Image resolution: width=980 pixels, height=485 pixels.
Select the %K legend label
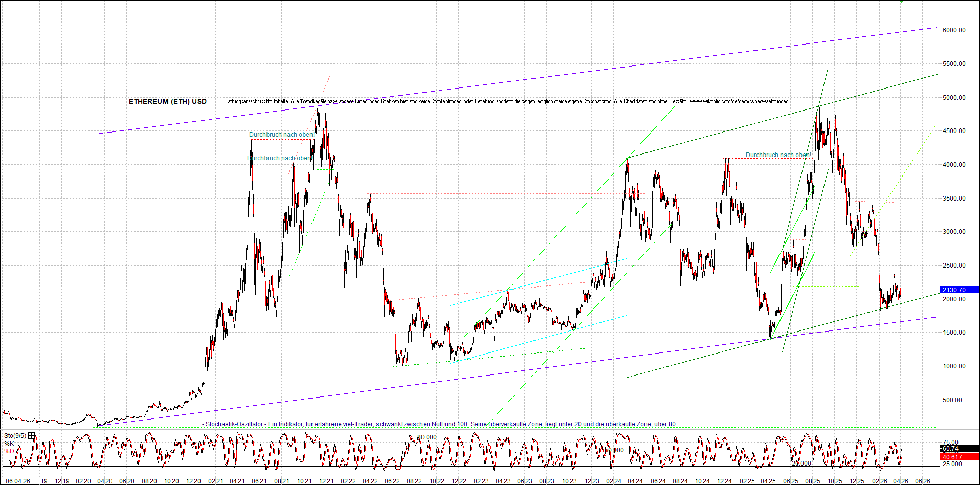(9, 443)
